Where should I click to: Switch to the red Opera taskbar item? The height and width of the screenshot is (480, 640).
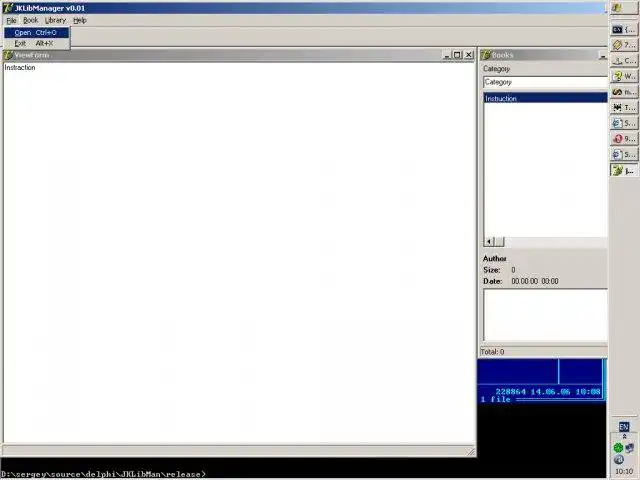tap(624, 139)
